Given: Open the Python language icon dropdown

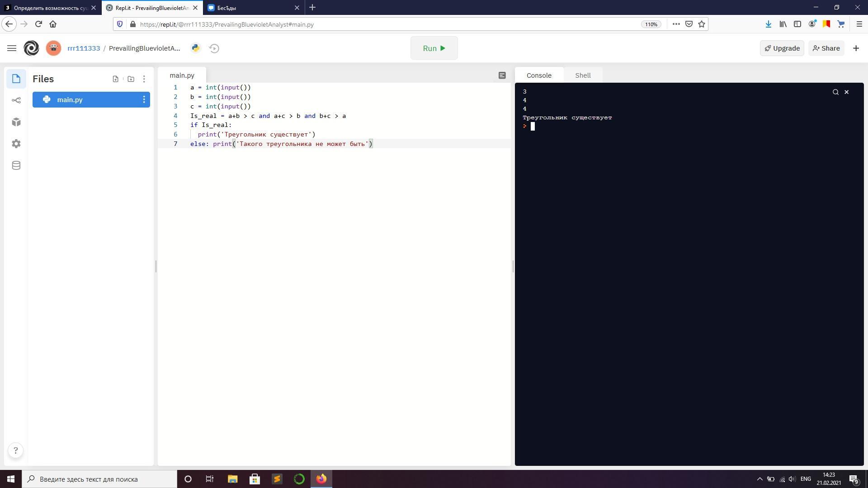Looking at the screenshot, I should (195, 48).
